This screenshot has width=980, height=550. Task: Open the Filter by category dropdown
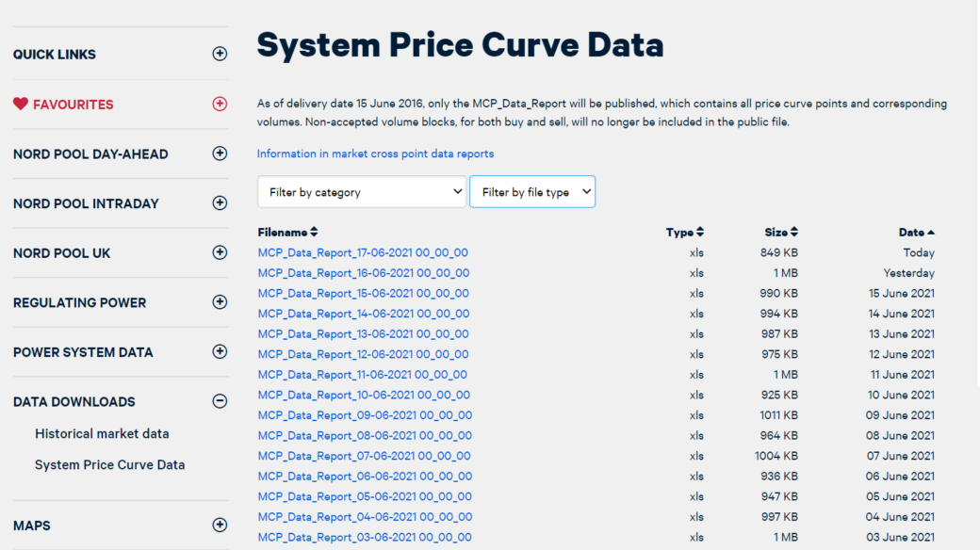tap(361, 191)
